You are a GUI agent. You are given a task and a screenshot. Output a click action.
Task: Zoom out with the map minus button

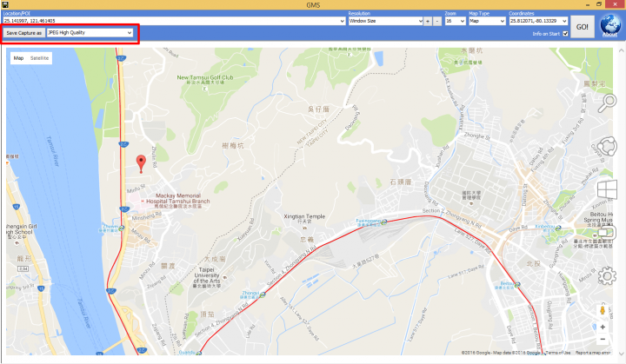(x=603, y=340)
